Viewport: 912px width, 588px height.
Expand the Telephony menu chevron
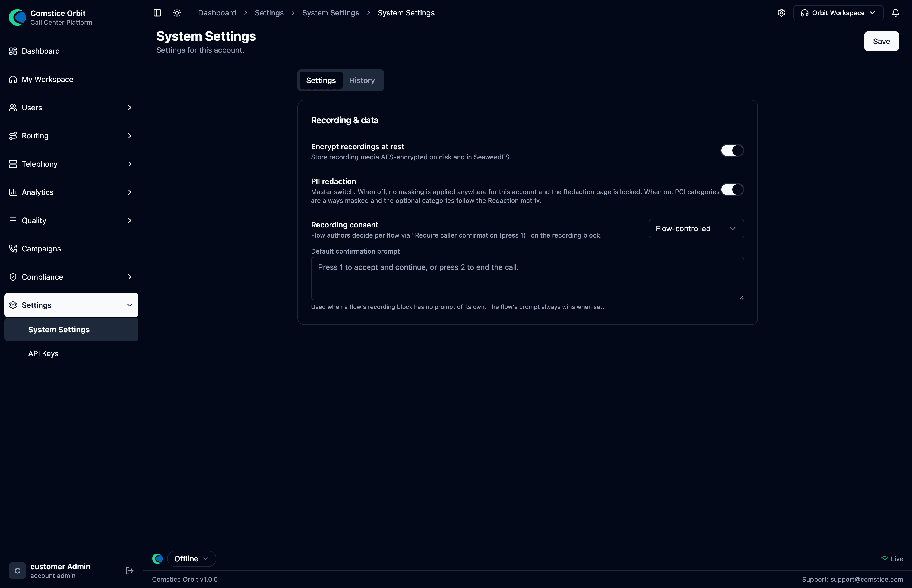[129, 164]
